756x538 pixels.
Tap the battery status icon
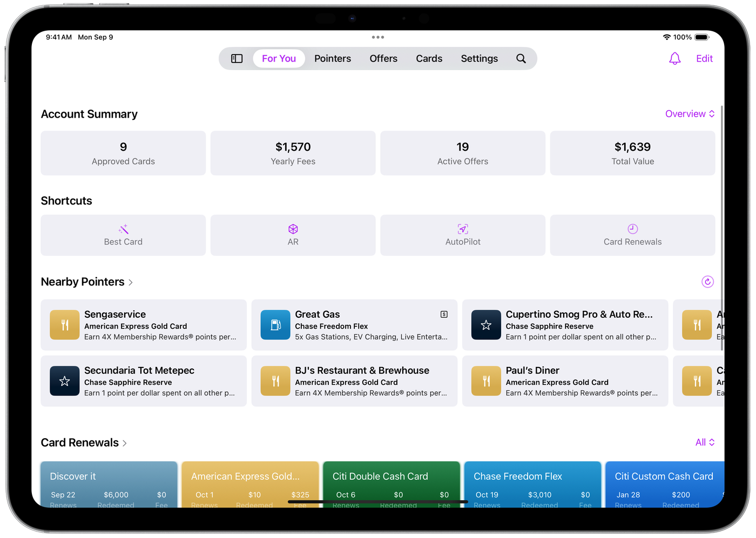point(702,37)
